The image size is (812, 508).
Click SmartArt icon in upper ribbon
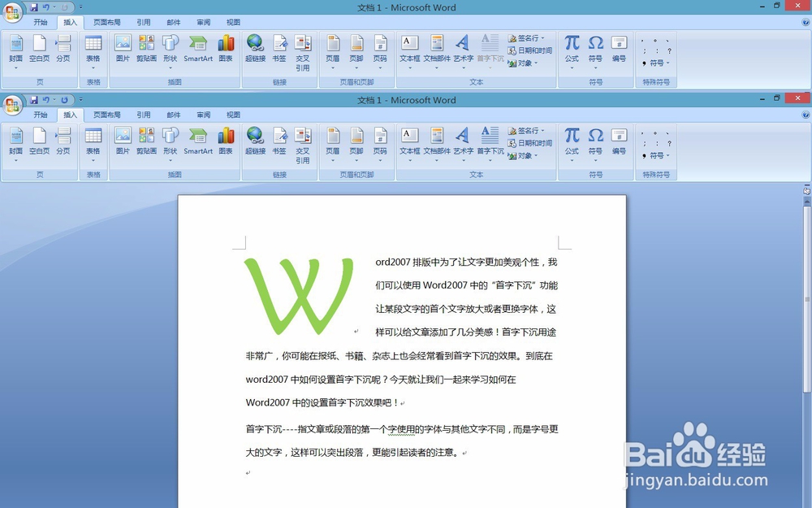(x=198, y=49)
